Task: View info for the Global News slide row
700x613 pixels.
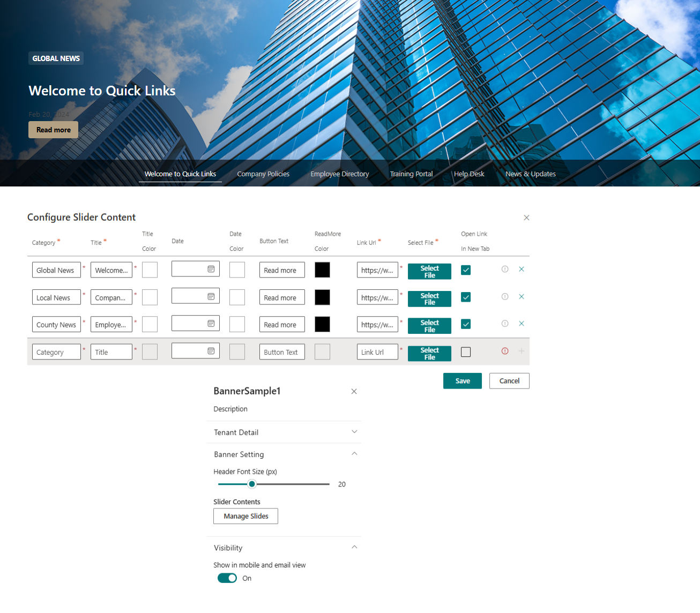Action: [504, 269]
